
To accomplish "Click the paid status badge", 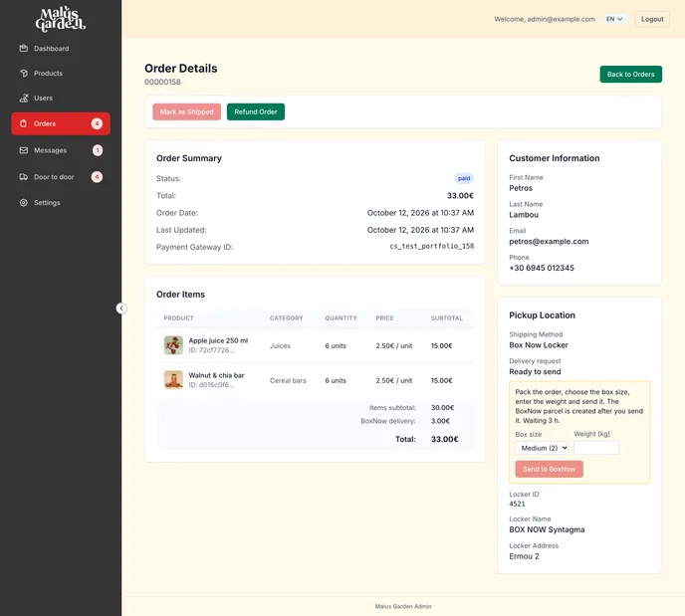I will point(464,178).
